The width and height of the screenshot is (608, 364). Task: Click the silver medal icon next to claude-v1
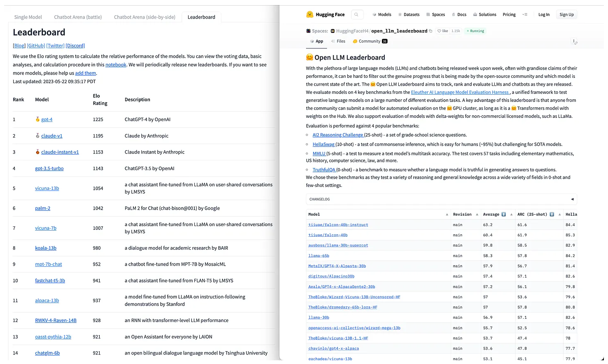coord(38,135)
